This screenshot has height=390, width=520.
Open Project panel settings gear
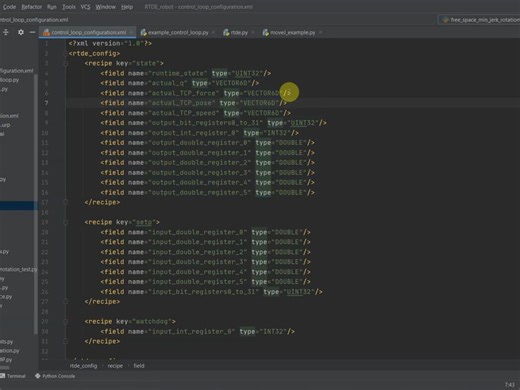point(21,32)
